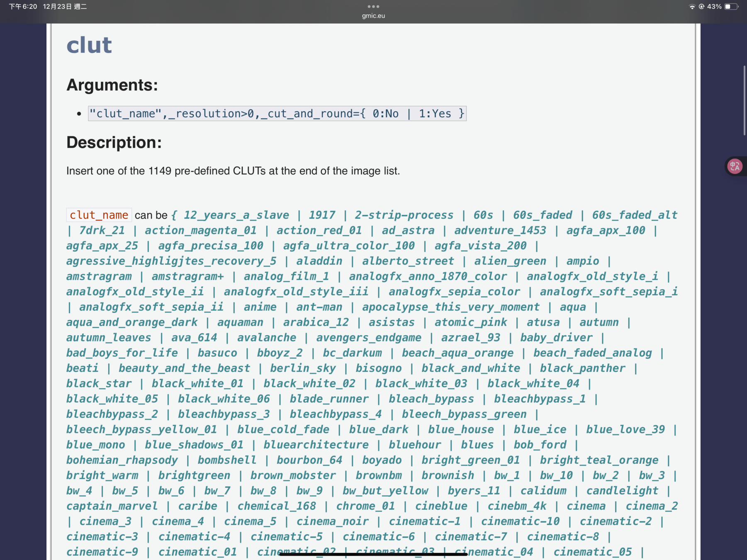Image resolution: width=747 pixels, height=560 pixels.
Task: Select anime clut name
Action: (x=260, y=307)
